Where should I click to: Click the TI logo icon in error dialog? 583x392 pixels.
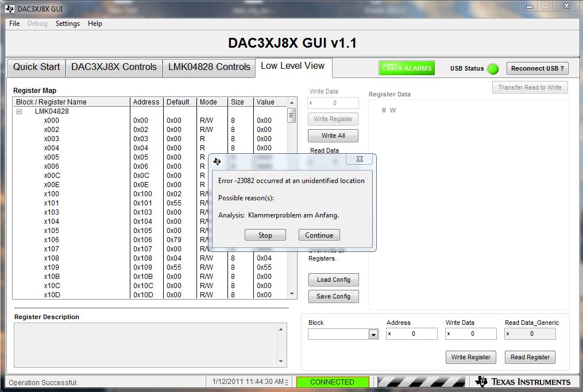[217, 161]
